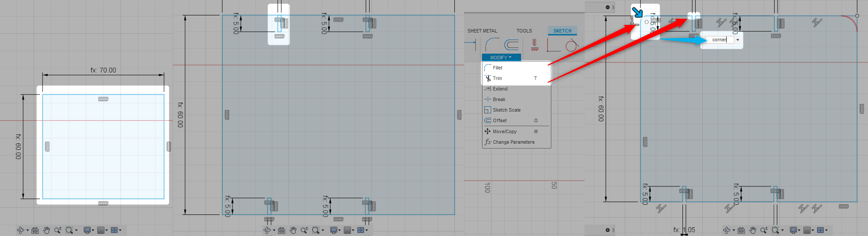868x236 pixels.
Task: Click Zoom Window icon in leftmost panel
Action: pyautogui.click(x=69, y=230)
